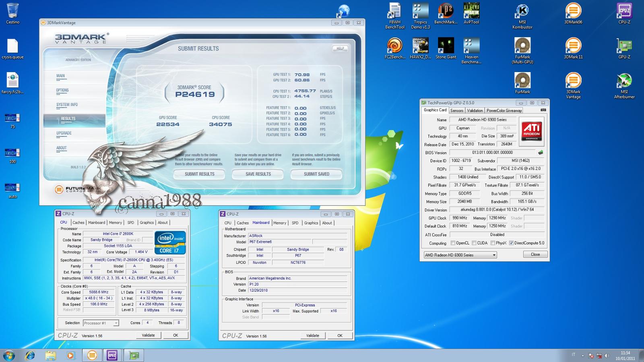Open the FBWH BenchTool desktop icon
The height and width of the screenshot is (362, 644).
tap(395, 16)
